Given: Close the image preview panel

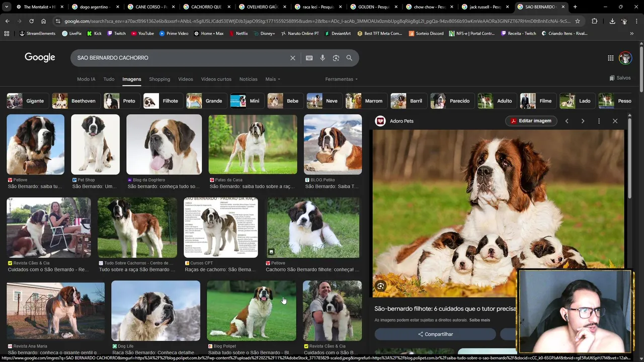Looking at the screenshot, I should [615, 121].
